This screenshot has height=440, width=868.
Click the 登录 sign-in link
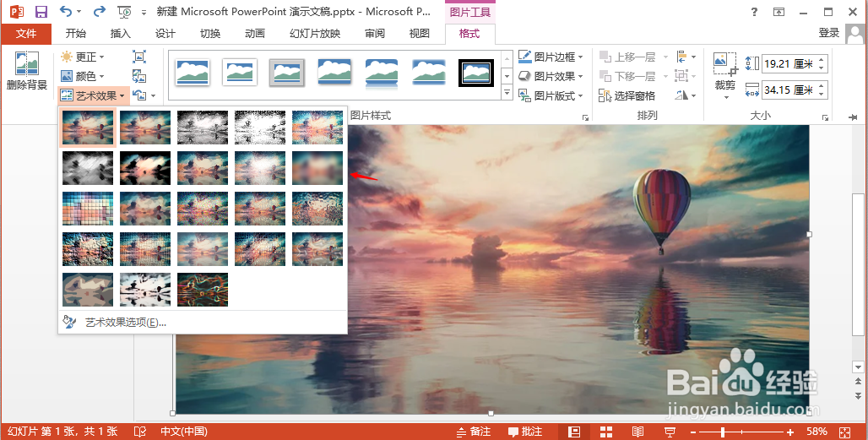tap(829, 33)
